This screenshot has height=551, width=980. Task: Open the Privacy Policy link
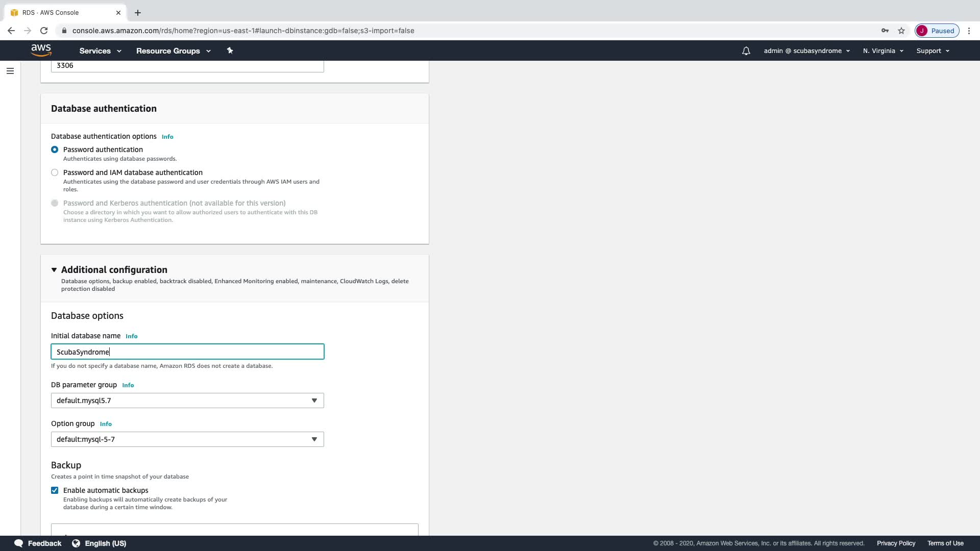tap(896, 543)
